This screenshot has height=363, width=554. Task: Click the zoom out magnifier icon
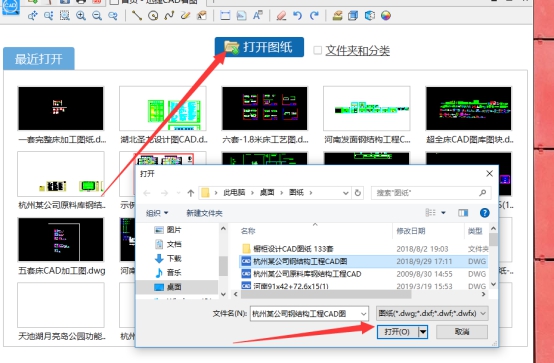(97, 16)
